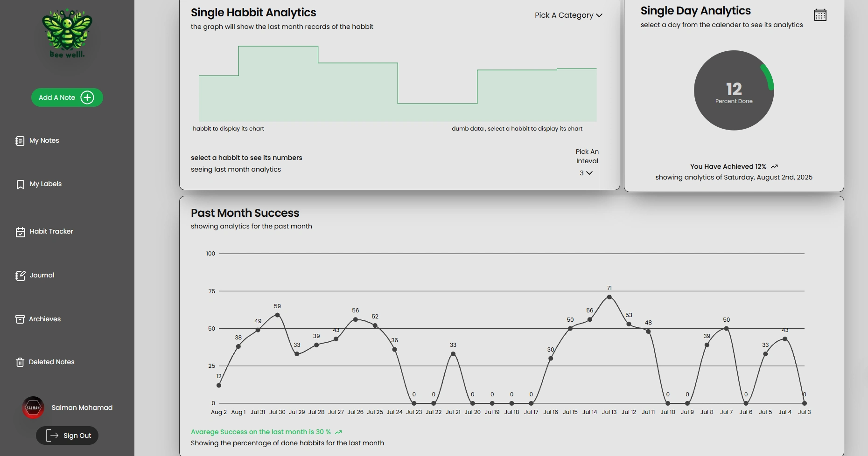Screen dimensions: 868x456
Task: Click the Journal pencil icon
Action: coord(20,276)
